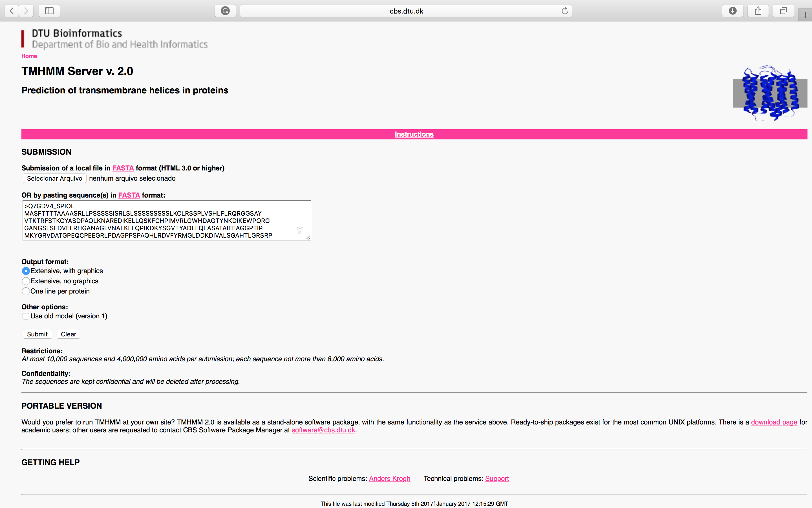Open a new tab with plus icon
Image resolution: width=812 pixels, height=508 pixels.
[805, 15]
